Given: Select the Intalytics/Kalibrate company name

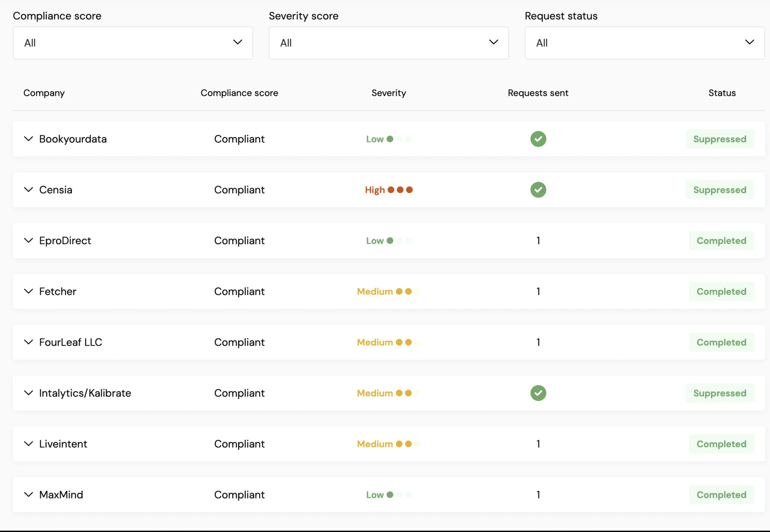Looking at the screenshot, I should pyautogui.click(x=85, y=393).
